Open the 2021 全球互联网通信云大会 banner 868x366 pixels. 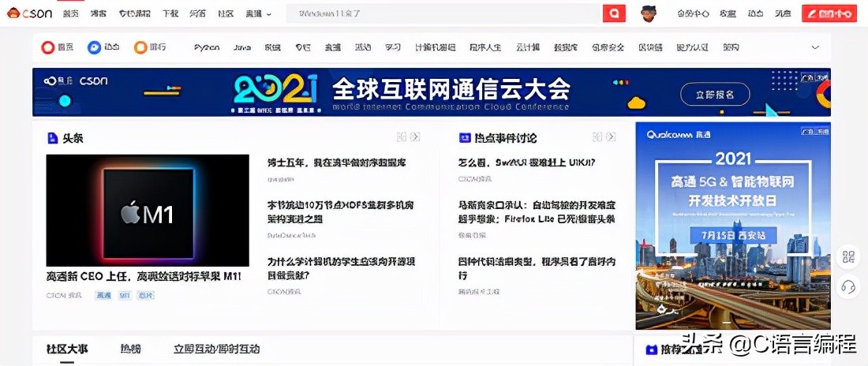[431, 92]
